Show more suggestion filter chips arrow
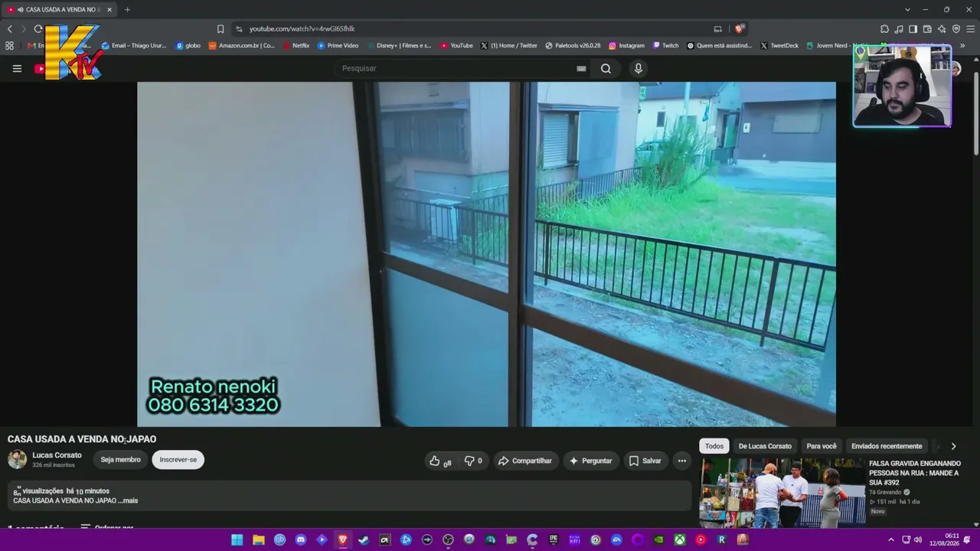The width and height of the screenshot is (980, 551). tap(953, 446)
